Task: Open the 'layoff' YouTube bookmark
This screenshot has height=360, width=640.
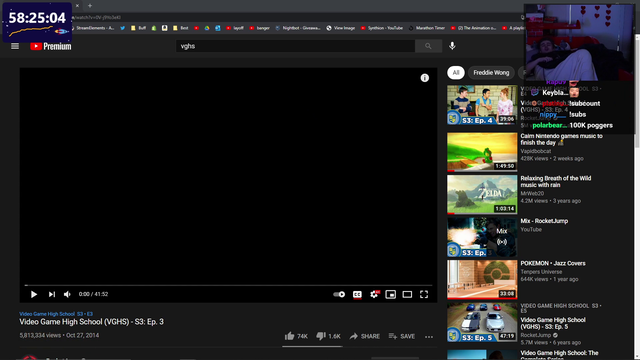Action: click(x=235, y=28)
